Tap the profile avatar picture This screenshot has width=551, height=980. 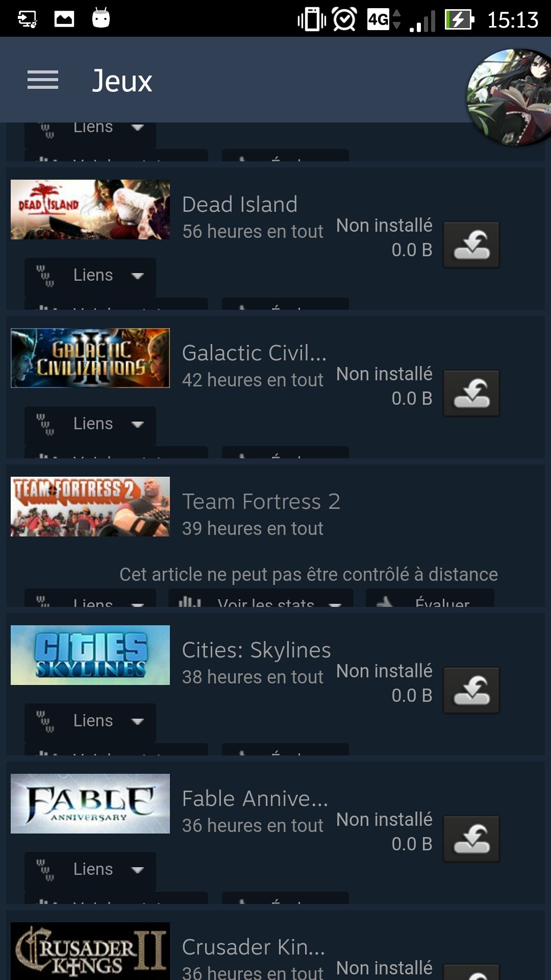pyautogui.click(x=509, y=97)
